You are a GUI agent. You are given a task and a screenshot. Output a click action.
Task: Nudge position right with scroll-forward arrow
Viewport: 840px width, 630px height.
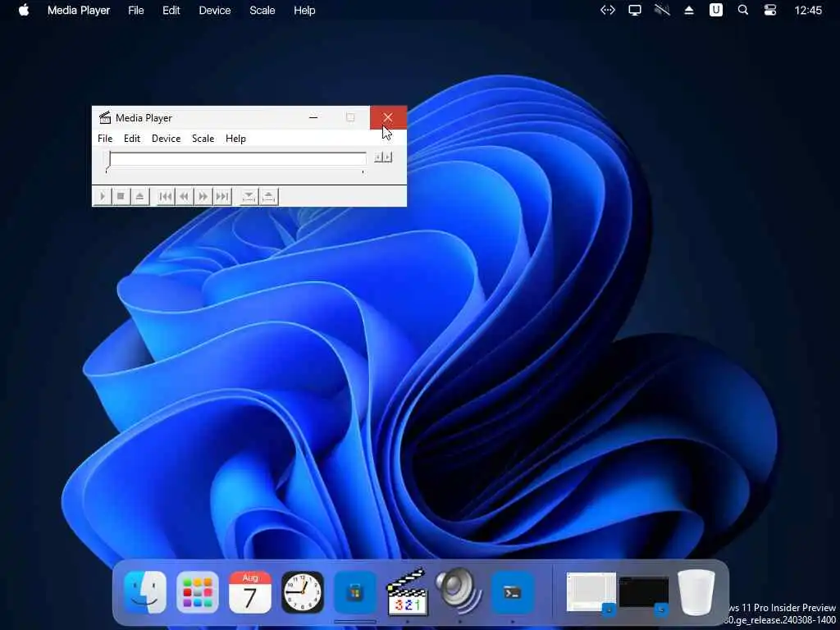[x=388, y=157]
